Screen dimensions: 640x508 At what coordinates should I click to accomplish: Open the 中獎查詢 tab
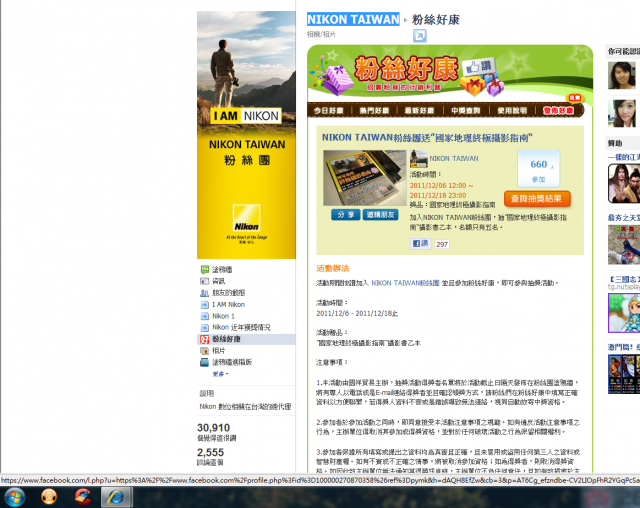[x=466, y=111]
